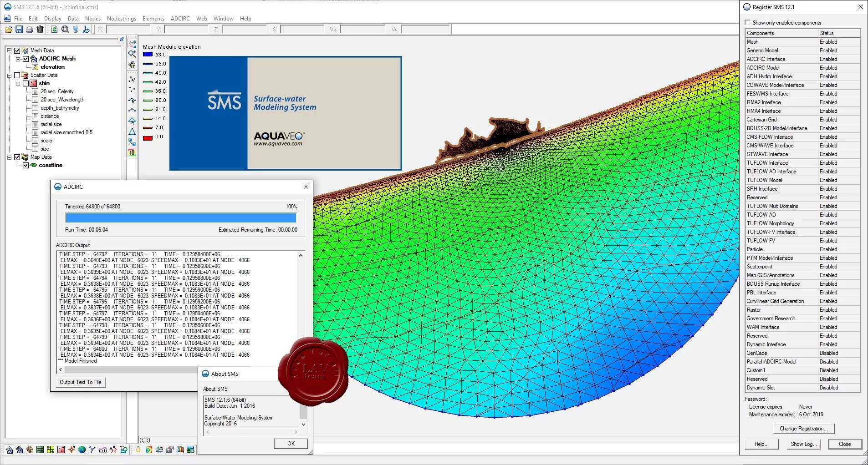The width and height of the screenshot is (868, 465).
Task: Switch to the Map module node-arc icon
Action: (92, 450)
